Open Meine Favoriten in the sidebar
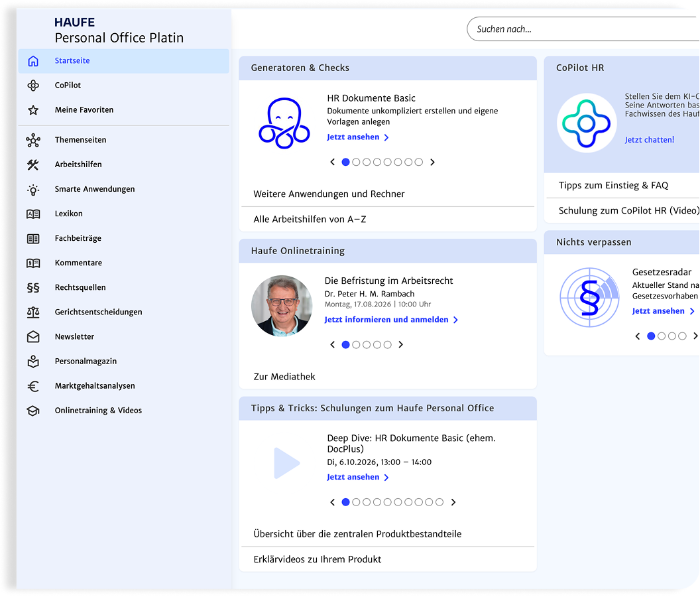Image resolution: width=700 pixels, height=597 pixels. point(124,110)
